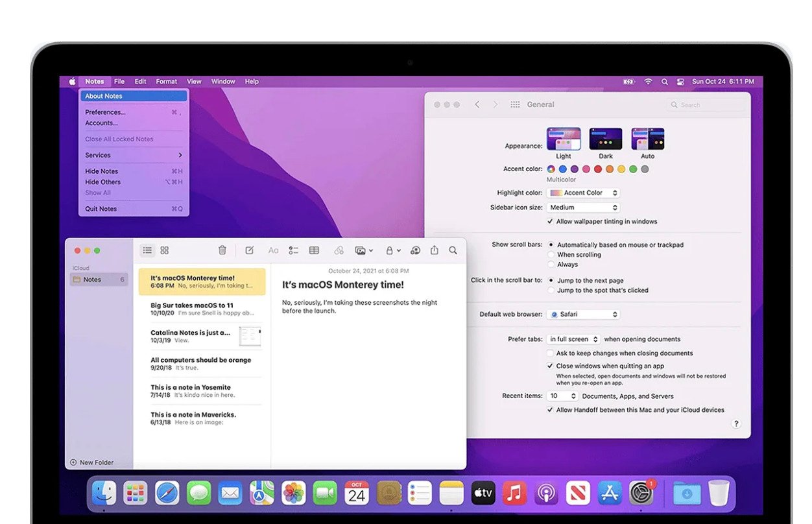Search notes with the magnifier icon

[453, 250]
